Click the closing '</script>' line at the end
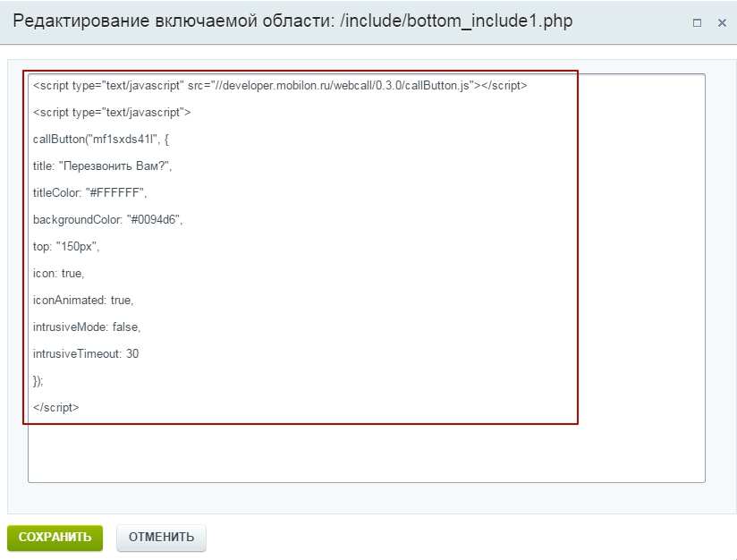The image size is (737, 560). point(56,407)
